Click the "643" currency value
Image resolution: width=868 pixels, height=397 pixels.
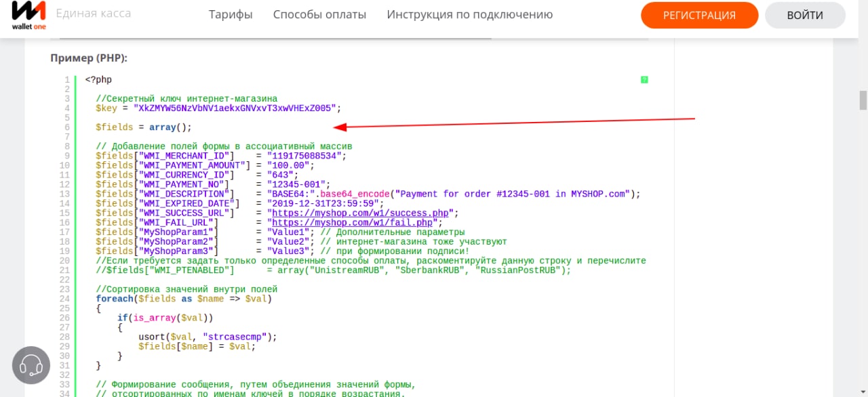click(x=280, y=175)
